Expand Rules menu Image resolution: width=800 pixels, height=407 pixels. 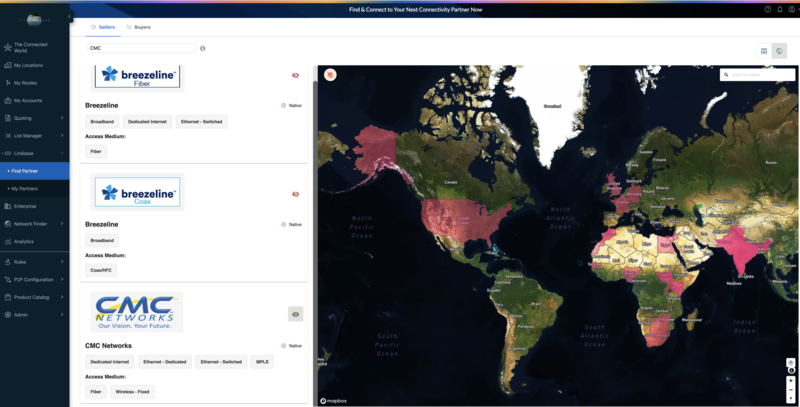pos(35,262)
